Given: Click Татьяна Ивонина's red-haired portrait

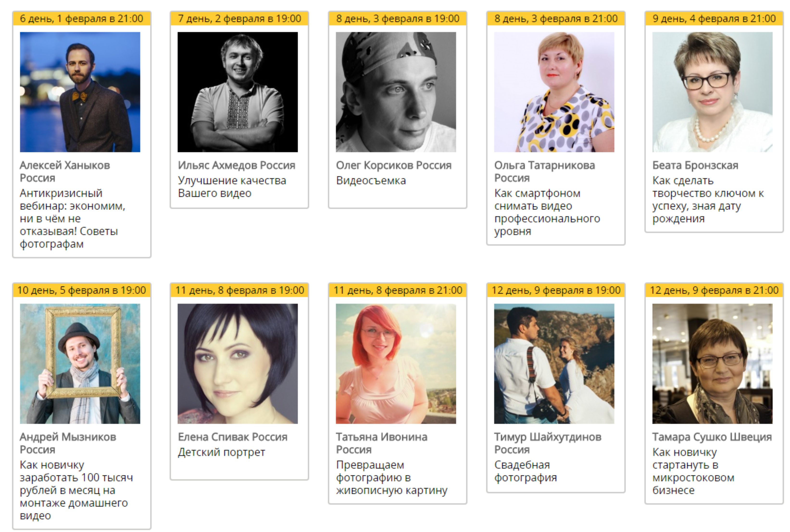Looking at the screenshot, I should (x=395, y=363).
